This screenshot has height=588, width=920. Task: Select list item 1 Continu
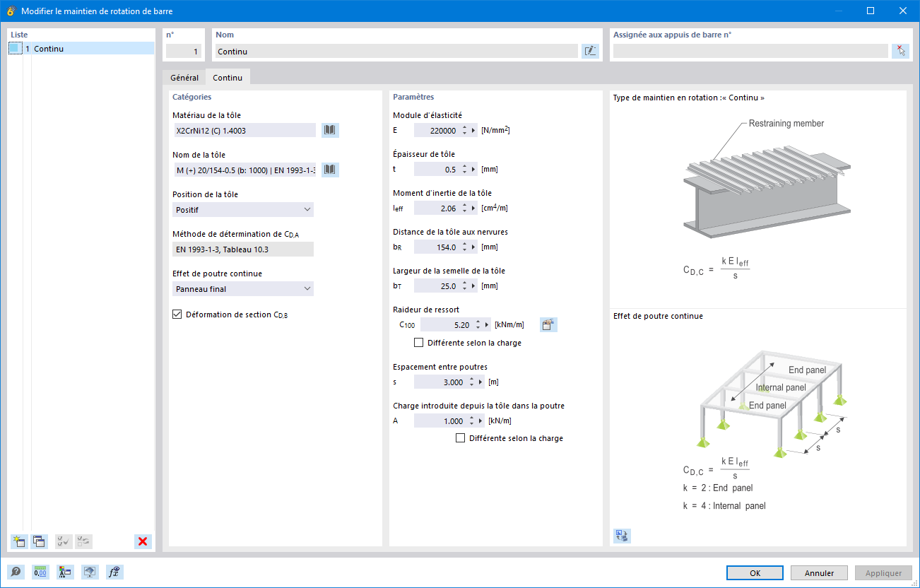[81, 49]
